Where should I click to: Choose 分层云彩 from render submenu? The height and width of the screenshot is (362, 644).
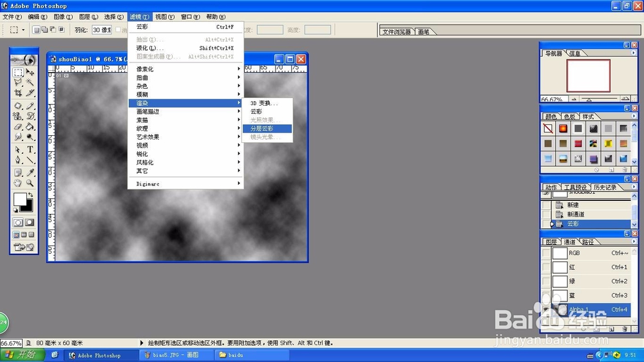267,129
